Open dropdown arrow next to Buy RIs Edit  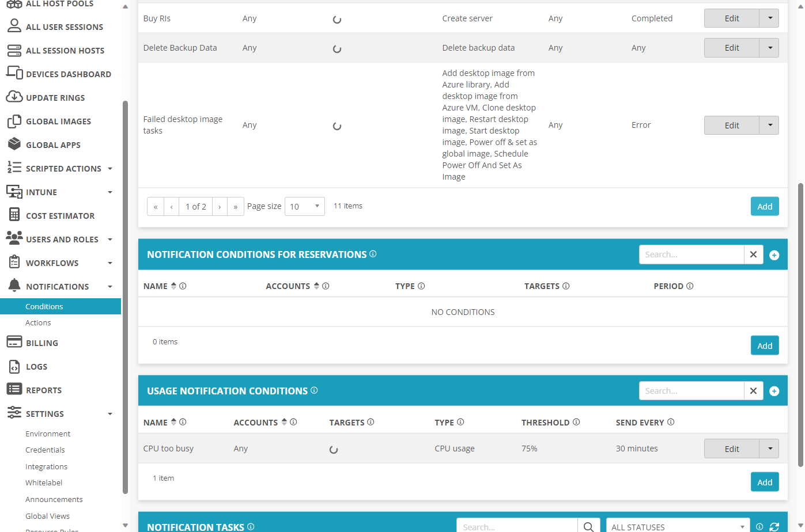click(769, 18)
